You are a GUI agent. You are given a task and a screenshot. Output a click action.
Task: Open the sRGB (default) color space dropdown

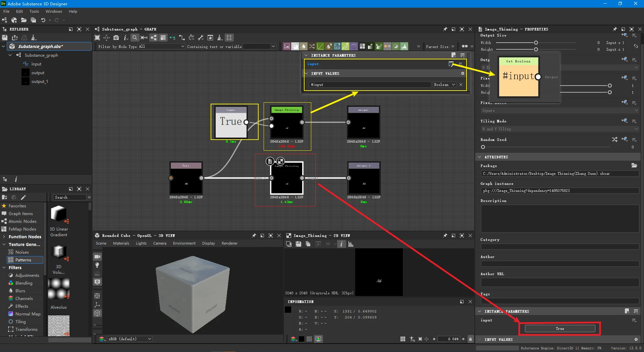[x=130, y=339]
